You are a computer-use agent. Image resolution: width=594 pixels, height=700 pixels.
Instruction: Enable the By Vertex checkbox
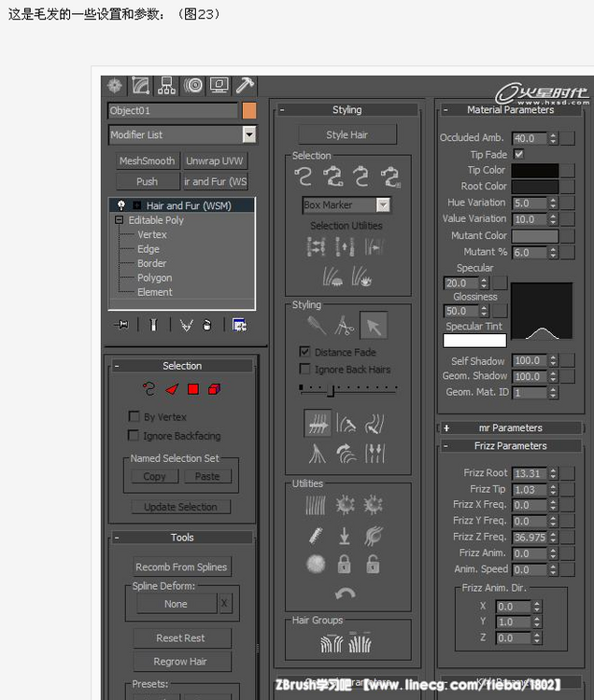click(x=134, y=416)
